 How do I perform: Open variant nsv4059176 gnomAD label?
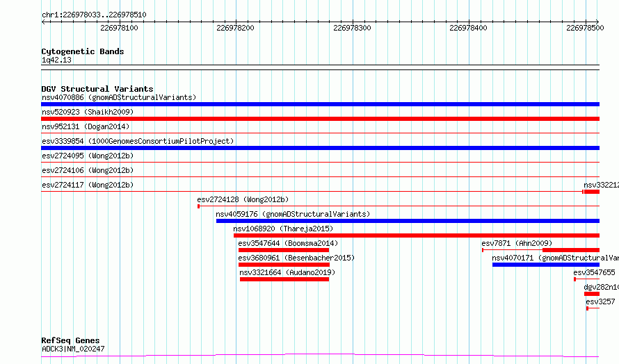(x=293, y=214)
